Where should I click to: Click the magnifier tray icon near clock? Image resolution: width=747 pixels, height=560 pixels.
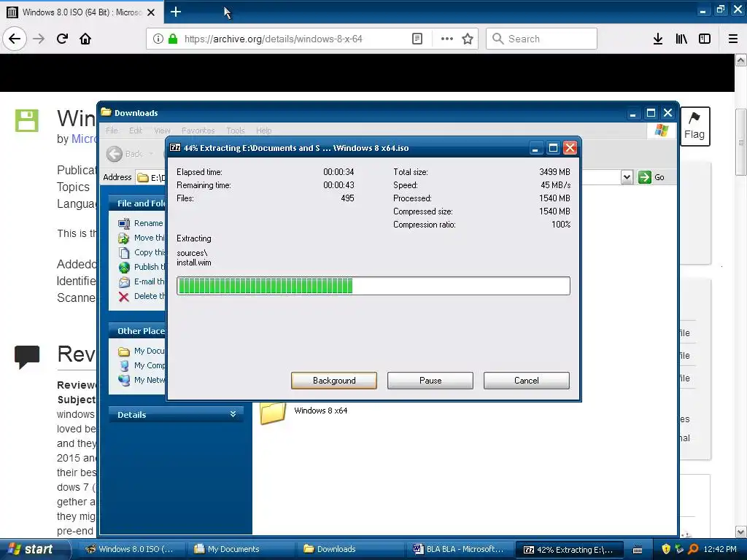click(x=693, y=549)
